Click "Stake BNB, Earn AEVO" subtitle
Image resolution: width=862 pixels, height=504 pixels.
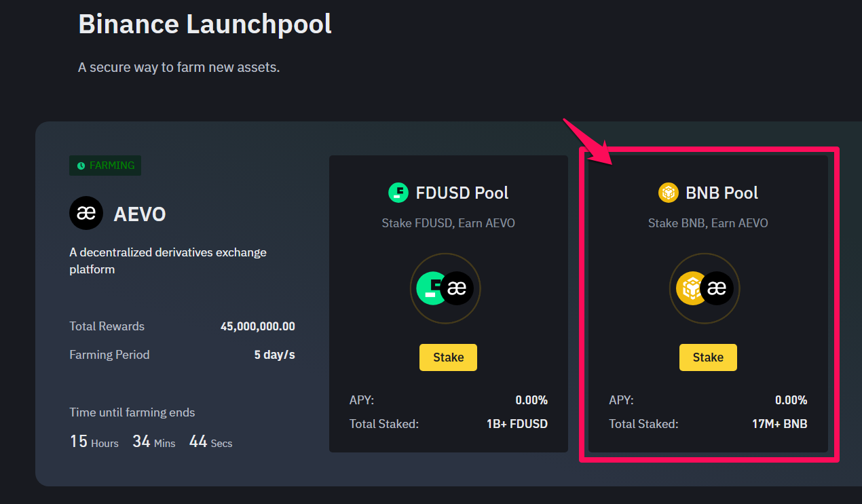pos(708,223)
